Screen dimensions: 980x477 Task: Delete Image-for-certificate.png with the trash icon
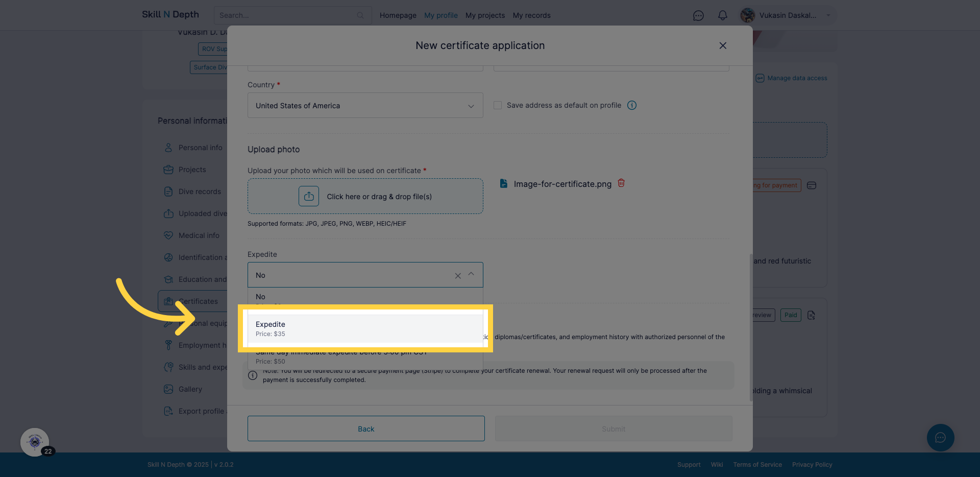tap(621, 183)
